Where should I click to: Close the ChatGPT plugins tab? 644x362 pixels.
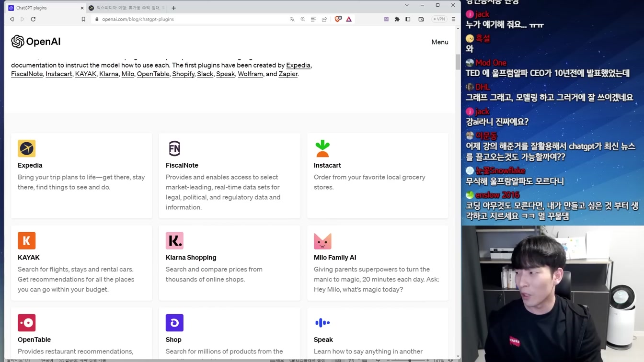coord(82,8)
